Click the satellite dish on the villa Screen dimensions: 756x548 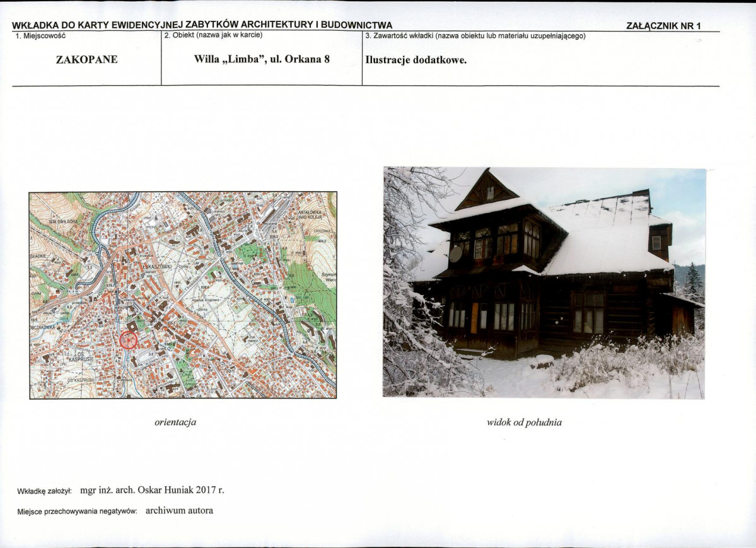point(455,254)
